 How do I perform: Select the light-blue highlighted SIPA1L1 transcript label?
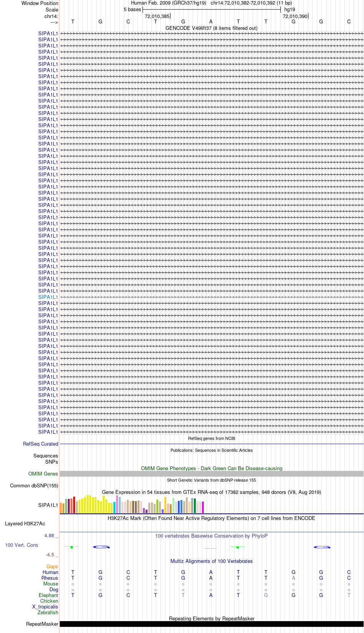tap(48, 297)
